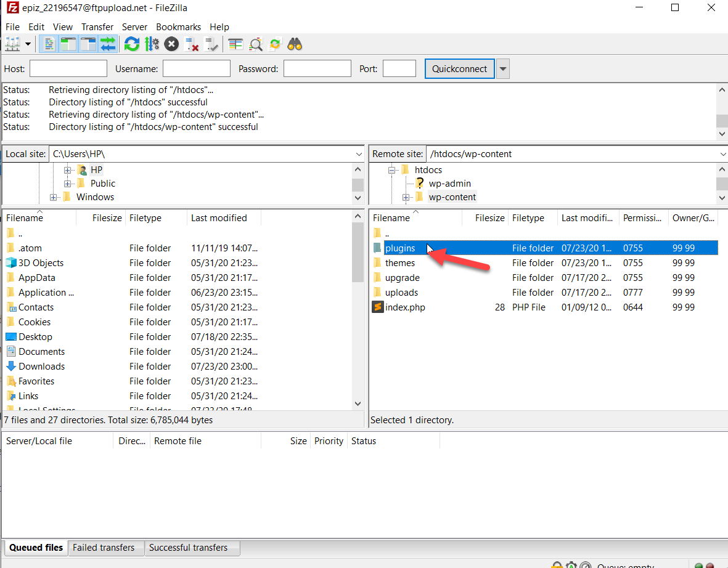The height and width of the screenshot is (568, 728).
Task: Open the File menu
Action: click(x=12, y=27)
